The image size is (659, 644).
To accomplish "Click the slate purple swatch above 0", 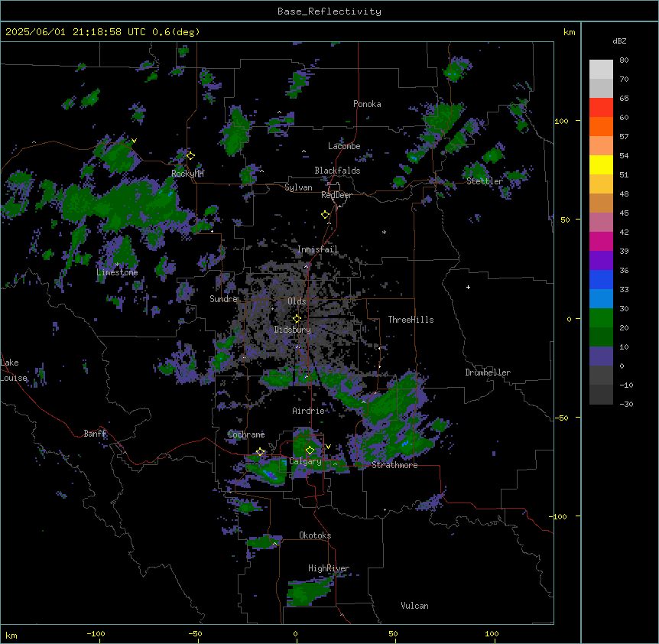I will pyautogui.click(x=601, y=356).
